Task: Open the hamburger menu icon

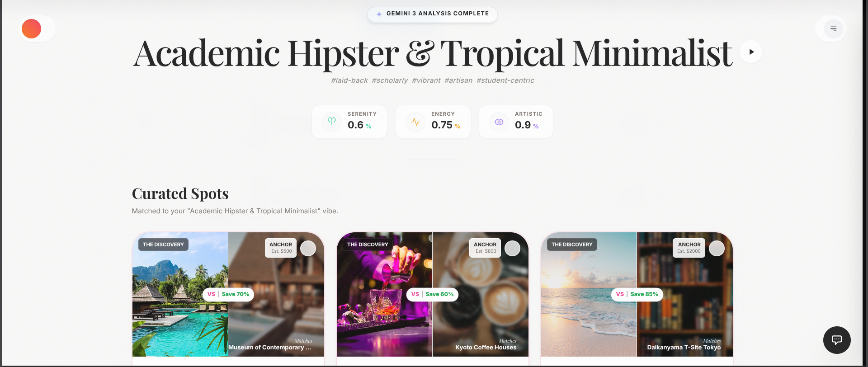Action: tap(833, 29)
